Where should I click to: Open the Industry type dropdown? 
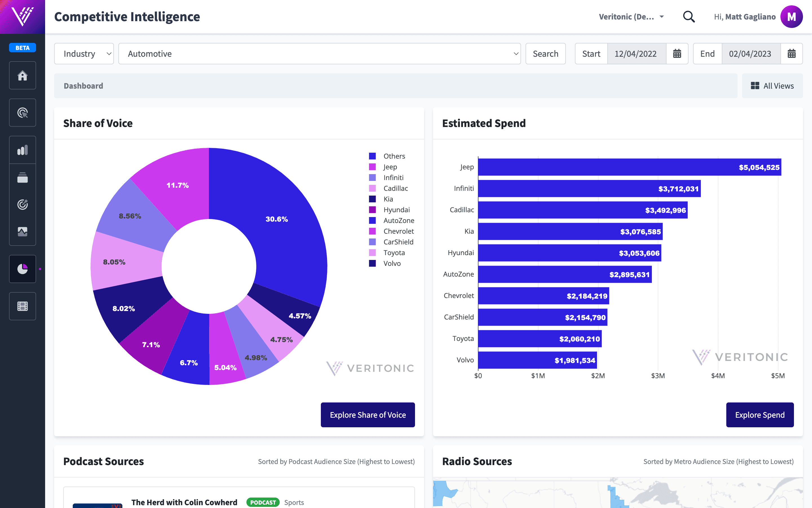[x=84, y=54]
